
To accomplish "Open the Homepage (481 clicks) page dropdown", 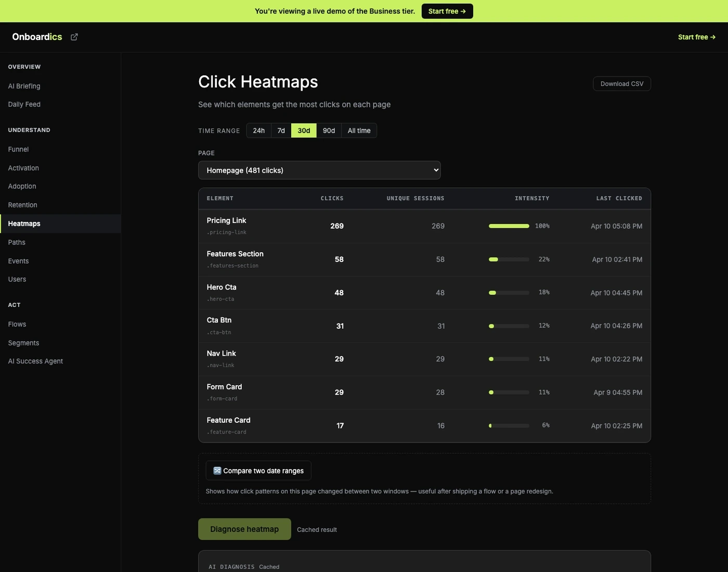I will point(319,170).
